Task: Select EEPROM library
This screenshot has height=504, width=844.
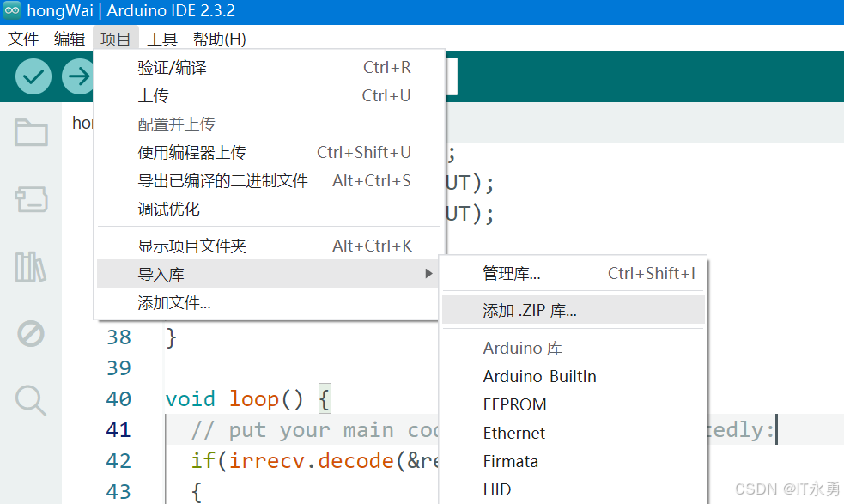Action: 574,404
